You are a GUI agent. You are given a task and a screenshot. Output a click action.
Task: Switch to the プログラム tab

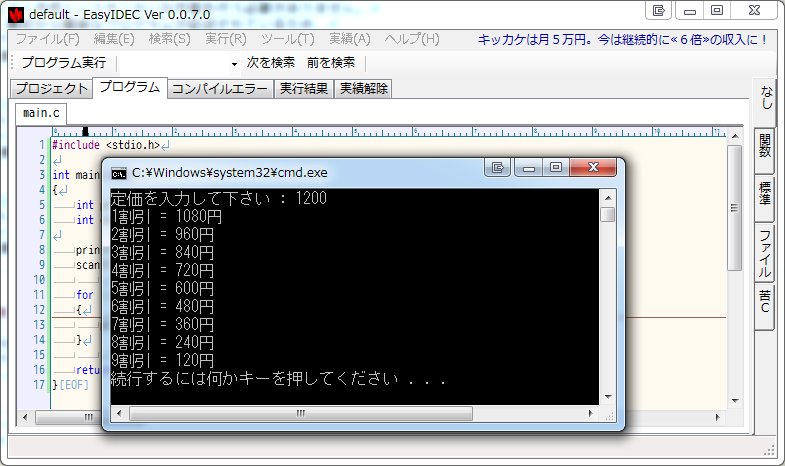point(130,87)
